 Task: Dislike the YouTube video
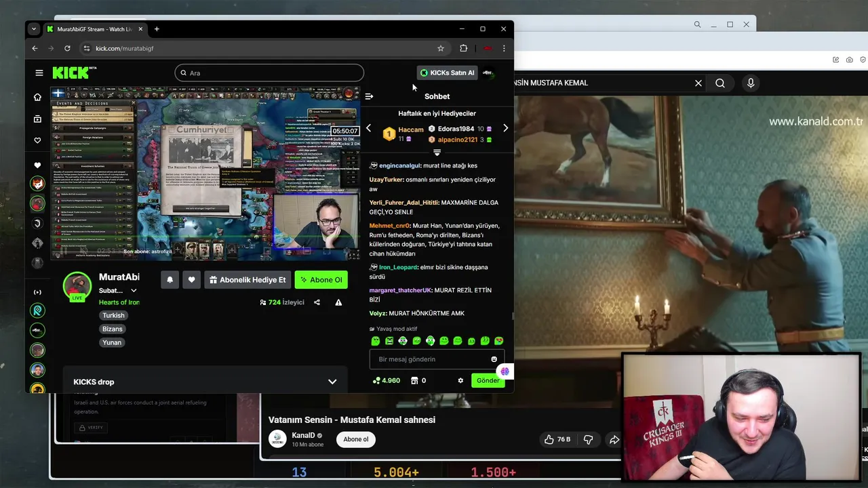point(588,440)
